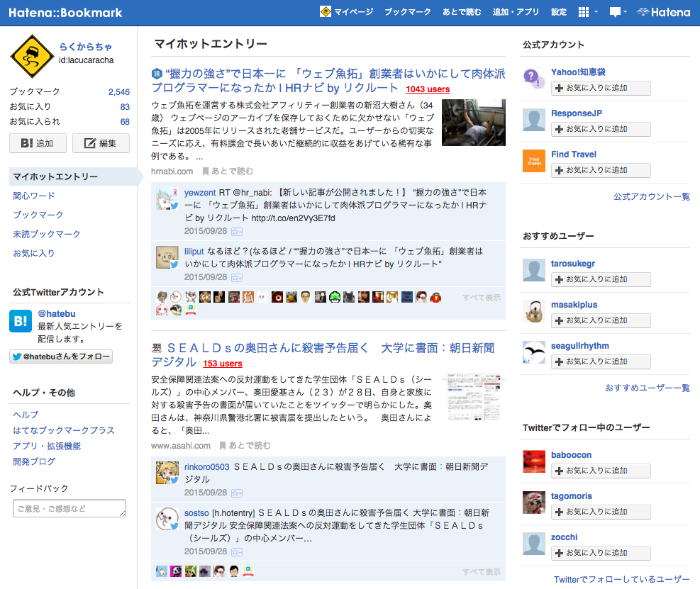This screenshot has width=700, height=589.
Task: Click the lacucaracha profile road-sign avatar
Action: (x=32, y=56)
